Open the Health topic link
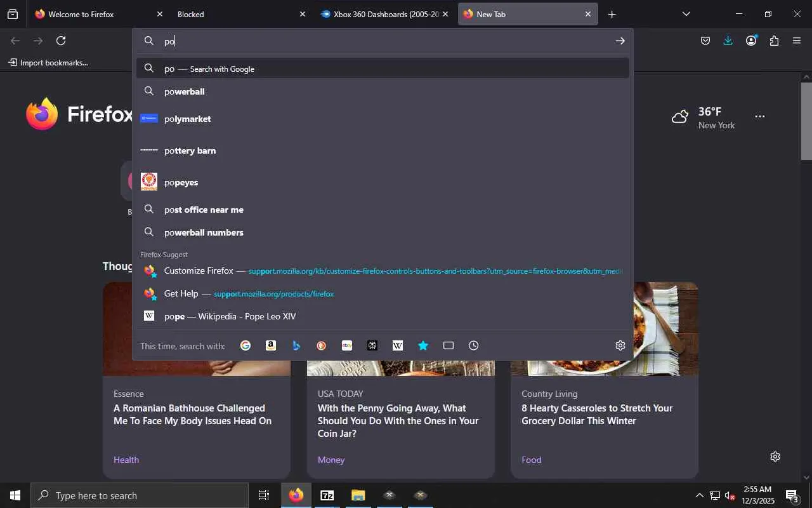Viewport: 812px width, 508px height. pyautogui.click(x=126, y=460)
